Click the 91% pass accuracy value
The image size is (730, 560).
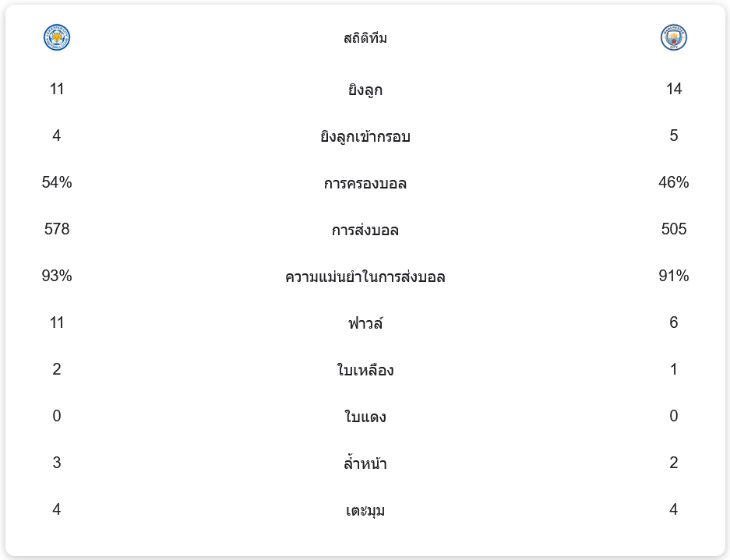coord(674,276)
